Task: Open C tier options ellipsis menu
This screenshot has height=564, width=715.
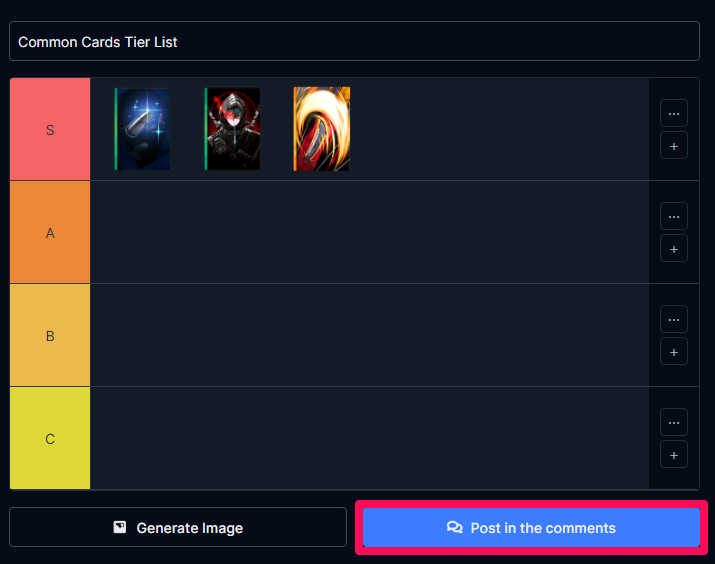Action: 674,422
